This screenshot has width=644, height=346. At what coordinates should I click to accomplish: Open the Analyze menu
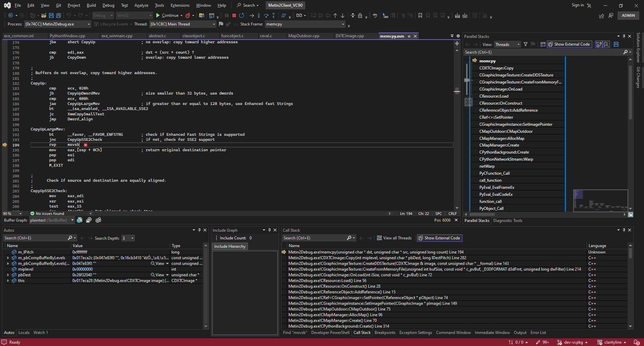tap(141, 5)
